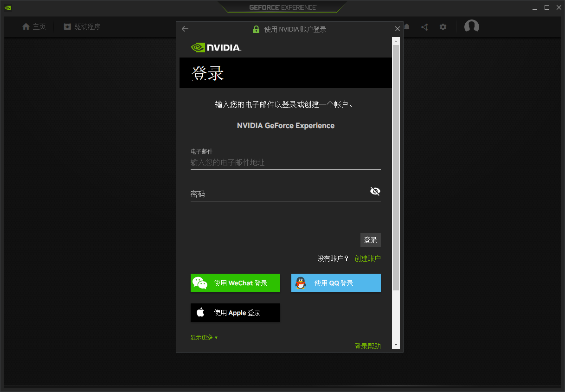
Task: Sign in with the 使用 QQ 登录 button
Action: click(x=336, y=283)
